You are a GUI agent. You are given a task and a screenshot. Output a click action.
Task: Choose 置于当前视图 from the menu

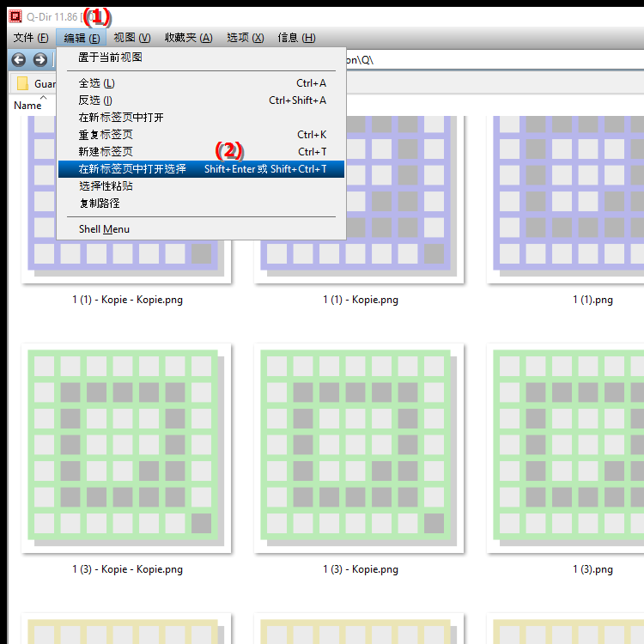(x=111, y=58)
